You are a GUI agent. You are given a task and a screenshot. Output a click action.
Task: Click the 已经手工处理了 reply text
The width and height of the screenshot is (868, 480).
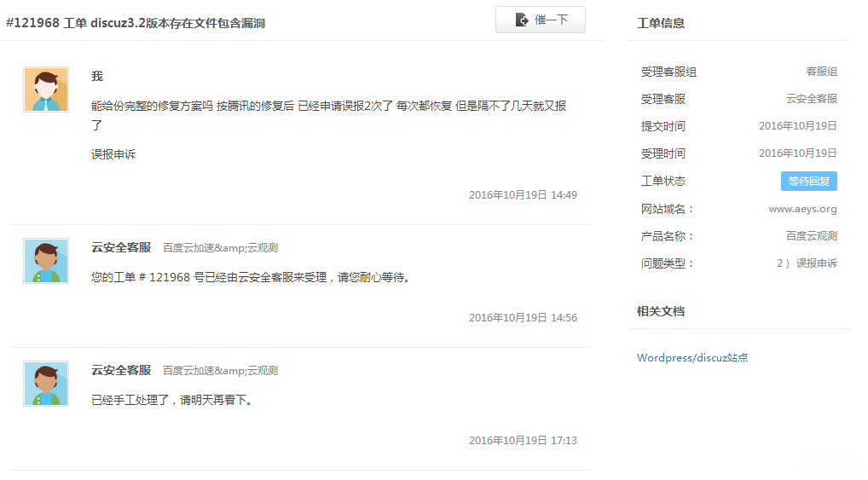[172, 400]
